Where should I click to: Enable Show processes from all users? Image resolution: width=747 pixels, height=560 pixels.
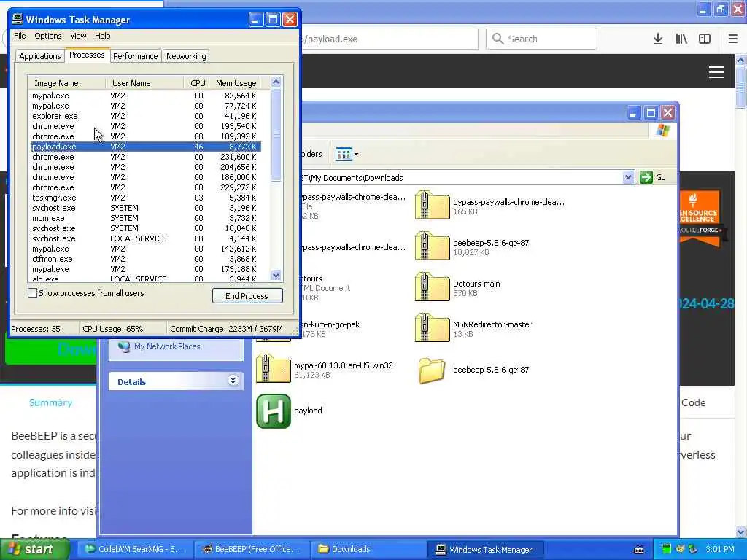(x=32, y=293)
